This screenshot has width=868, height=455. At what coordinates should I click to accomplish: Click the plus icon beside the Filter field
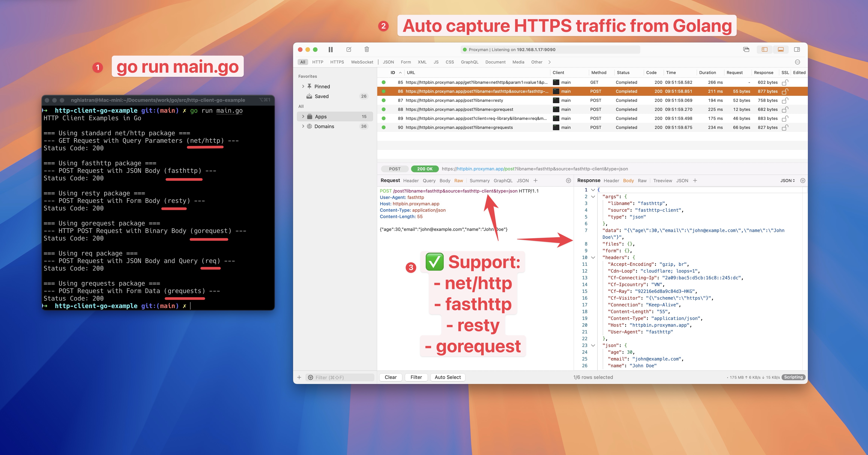point(299,377)
